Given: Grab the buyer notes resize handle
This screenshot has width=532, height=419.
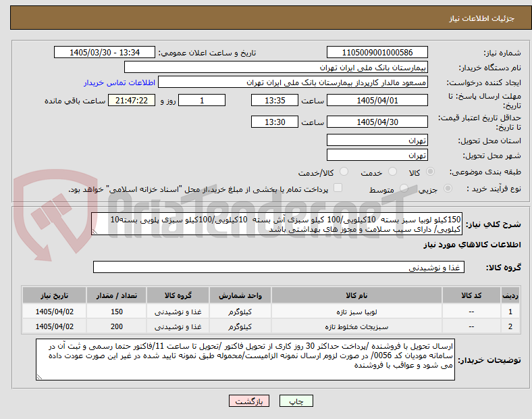Looking at the screenshot, I should 39,376.
